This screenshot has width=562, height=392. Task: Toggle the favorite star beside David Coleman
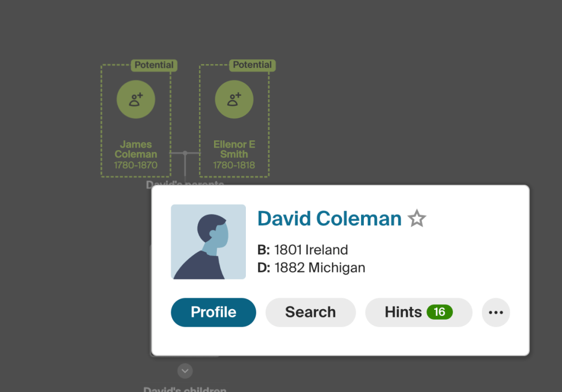[x=417, y=219]
